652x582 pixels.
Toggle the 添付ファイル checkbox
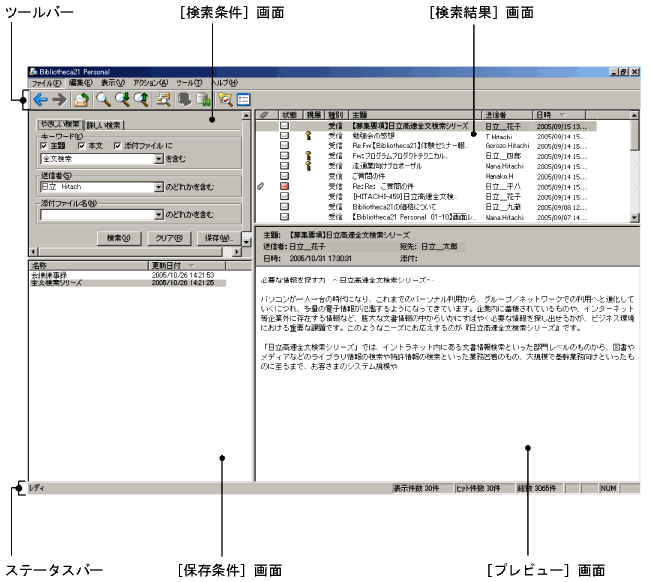click(118, 146)
